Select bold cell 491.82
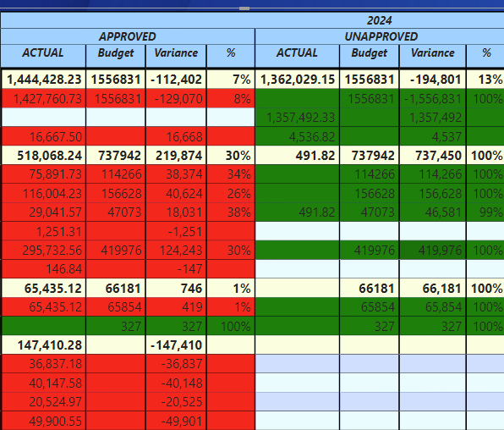 click(x=298, y=156)
